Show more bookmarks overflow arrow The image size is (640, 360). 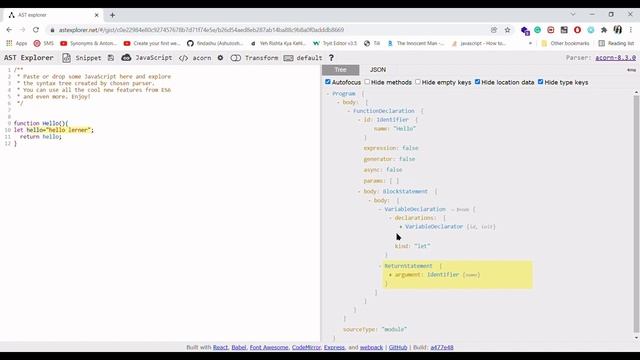pyautogui.click(x=530, y=43)
